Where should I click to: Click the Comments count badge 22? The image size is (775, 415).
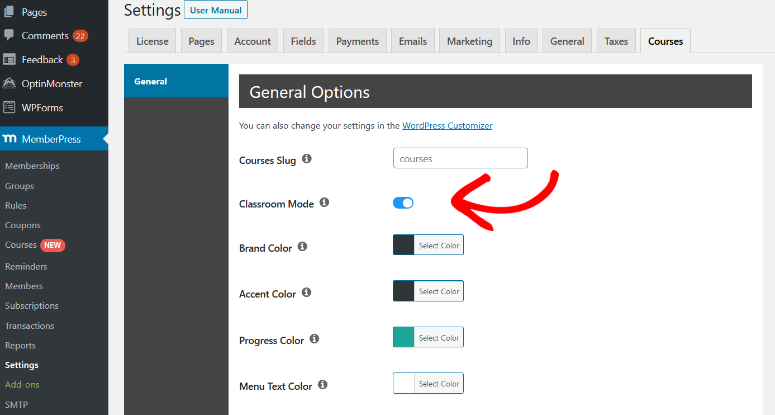click(x=80, y=36)
